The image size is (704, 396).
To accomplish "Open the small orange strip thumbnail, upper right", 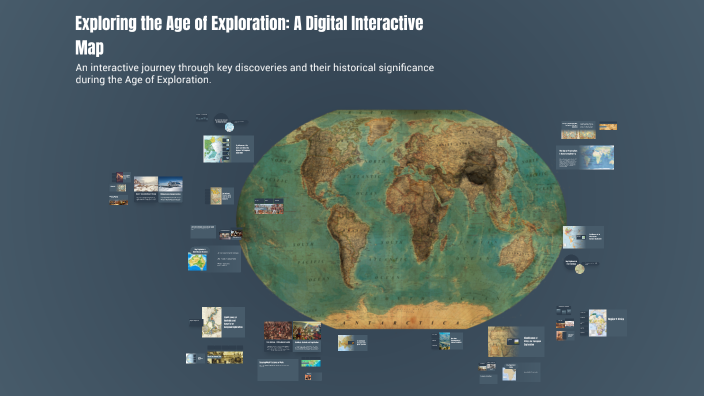I will coord(608,127).
